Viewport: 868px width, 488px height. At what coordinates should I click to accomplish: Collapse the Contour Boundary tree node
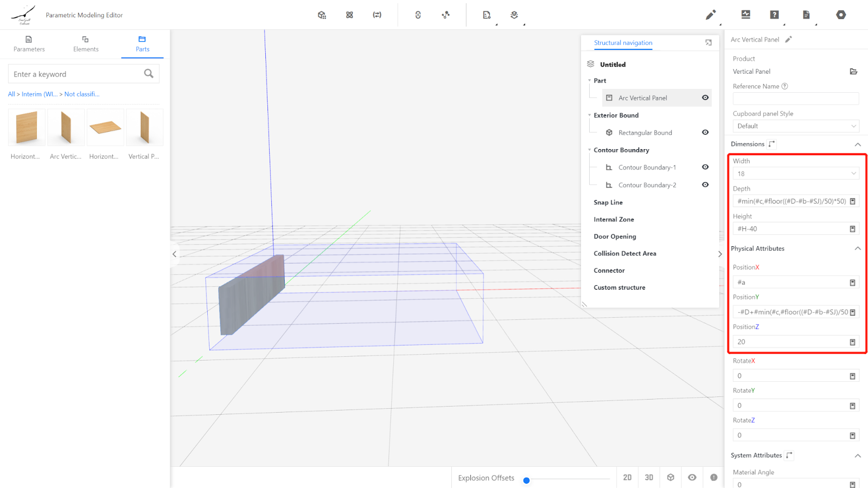click(590, 150)
